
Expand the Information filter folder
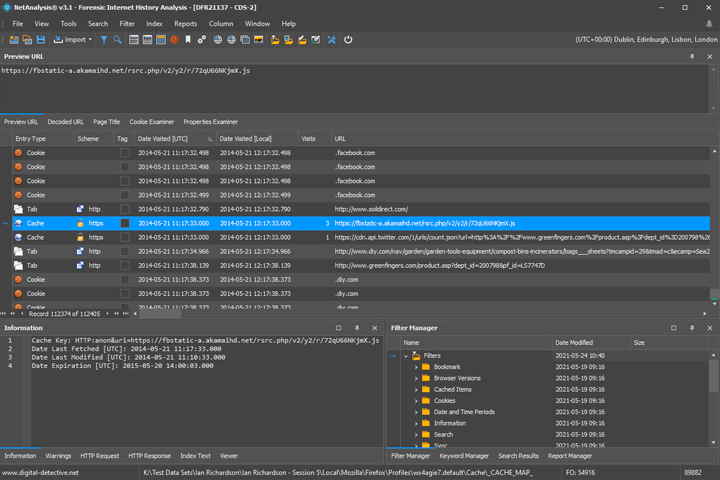pos(416,424)
